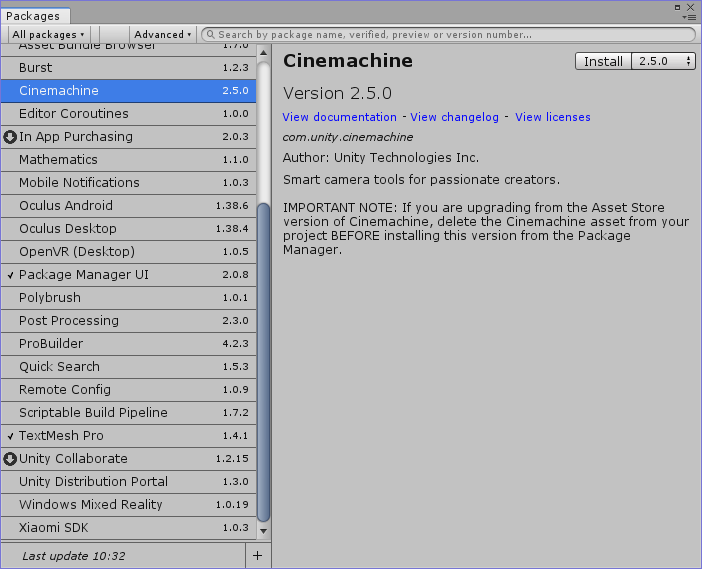This screenshot has height=569, width=702.
Task: Maximize the Packages window
Action: [x=677, y=7]
